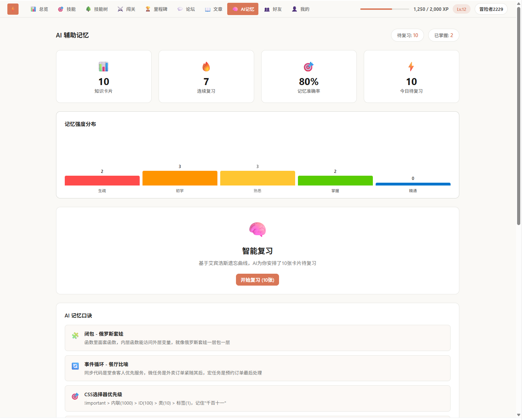This screenshot has height=420, width=522.
Task: Click the 冒险者2229 user button
Action: [491, 9]
